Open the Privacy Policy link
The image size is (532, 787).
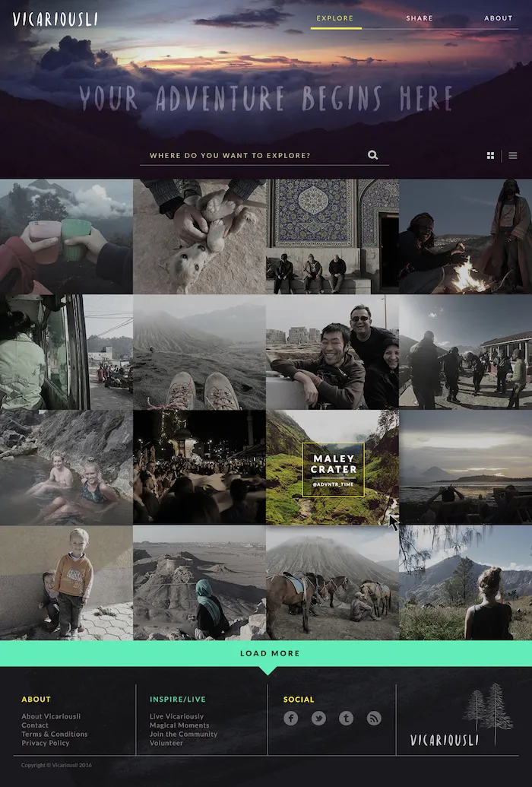pyautogui.click(x=45, y=743)
